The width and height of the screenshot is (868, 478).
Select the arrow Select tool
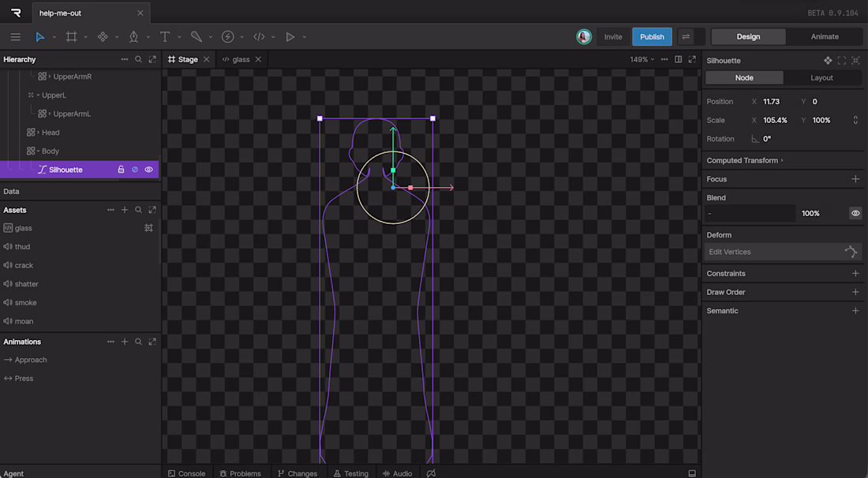click(x=40, y=37)
